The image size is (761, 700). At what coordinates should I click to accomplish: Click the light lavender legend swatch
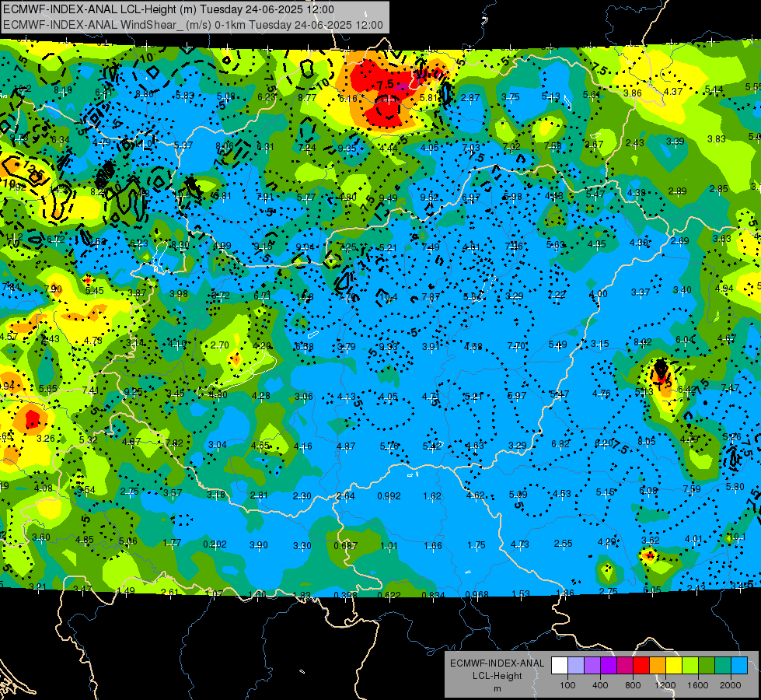(x=575, y=666)
